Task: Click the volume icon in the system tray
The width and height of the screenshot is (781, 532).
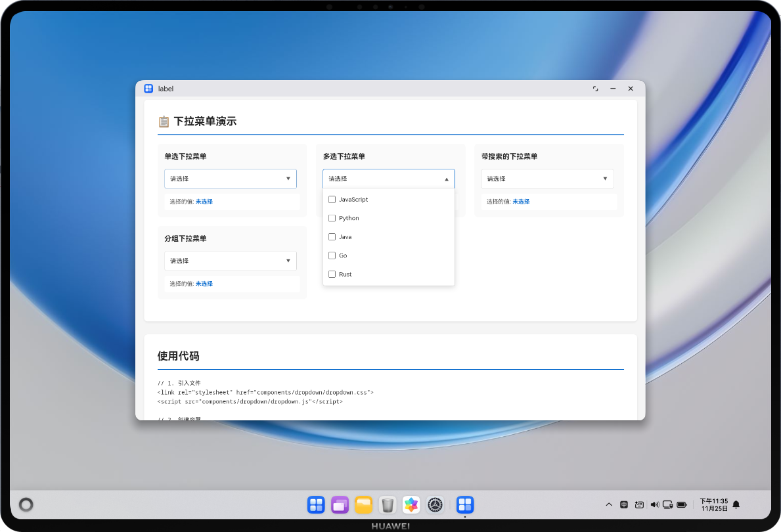Action: pyautogui.click(x=654, y=504)
